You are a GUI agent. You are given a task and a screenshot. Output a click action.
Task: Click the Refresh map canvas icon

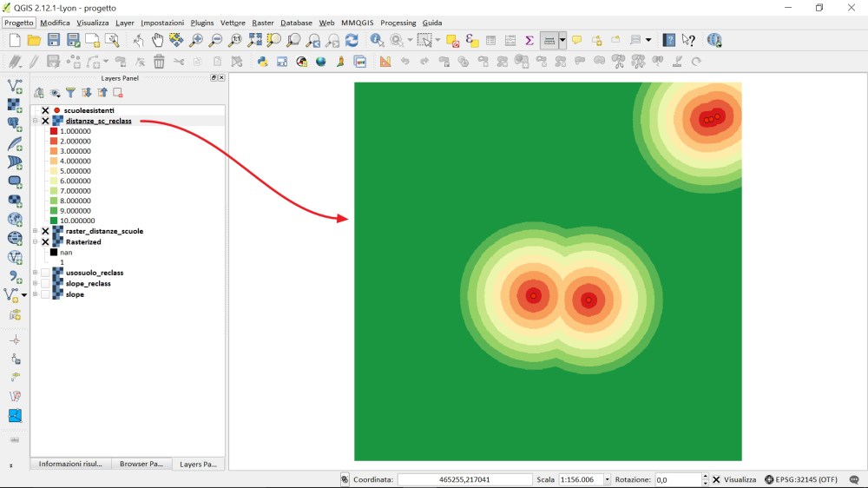coord(352,40)
